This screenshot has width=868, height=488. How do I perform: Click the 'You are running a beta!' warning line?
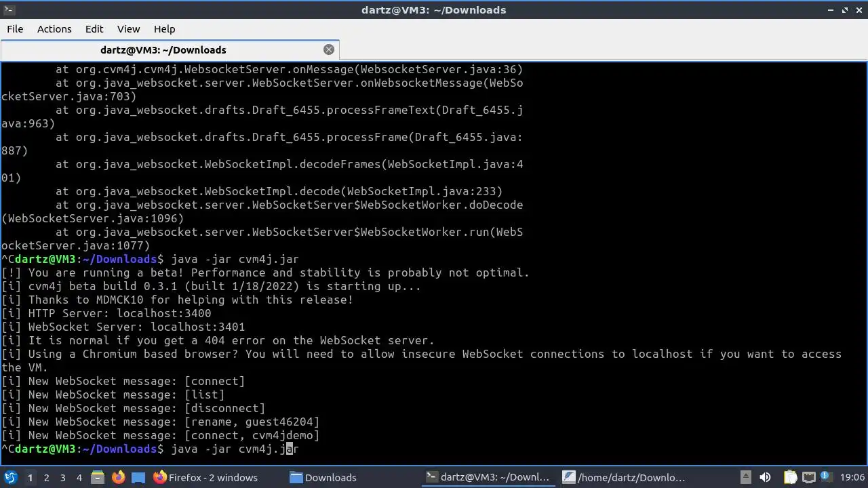click(x=265, y=272)
